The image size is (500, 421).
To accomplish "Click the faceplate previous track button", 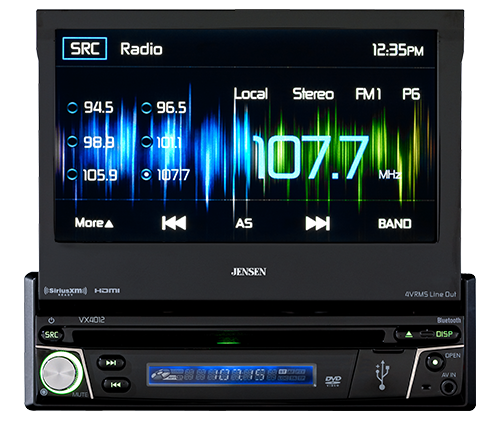I will pyautogui.click(x=115, y=385).
